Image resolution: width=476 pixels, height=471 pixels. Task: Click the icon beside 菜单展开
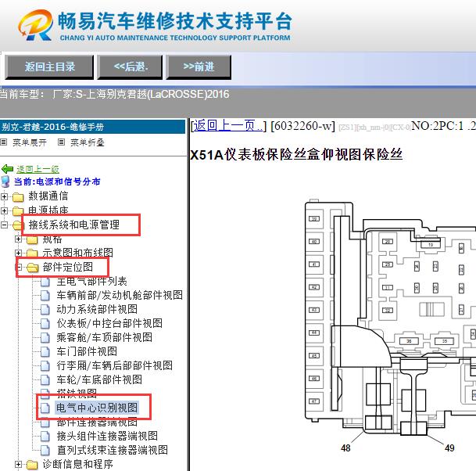[4, 142]
